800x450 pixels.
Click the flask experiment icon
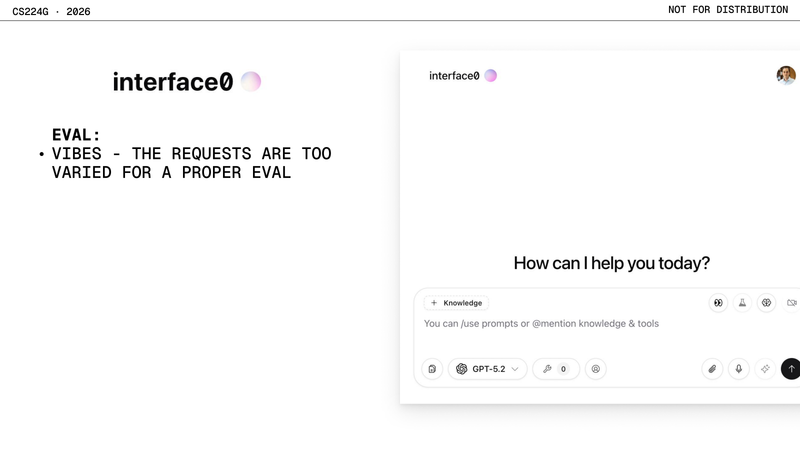[x=742, y=303]
